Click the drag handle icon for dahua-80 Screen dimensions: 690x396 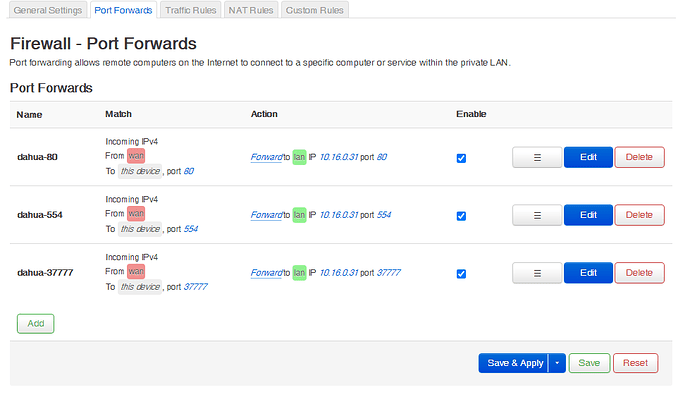(x=537, y=157)
